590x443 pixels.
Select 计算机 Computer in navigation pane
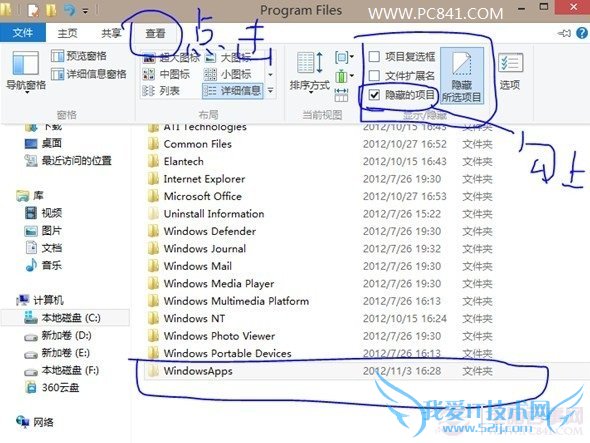[x=40, y=300]
